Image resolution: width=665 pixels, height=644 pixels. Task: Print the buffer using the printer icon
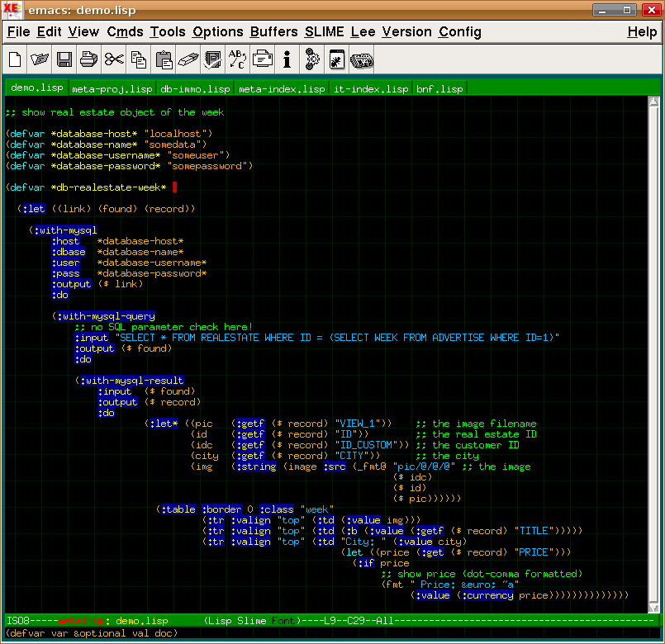[x=89, y=59]
